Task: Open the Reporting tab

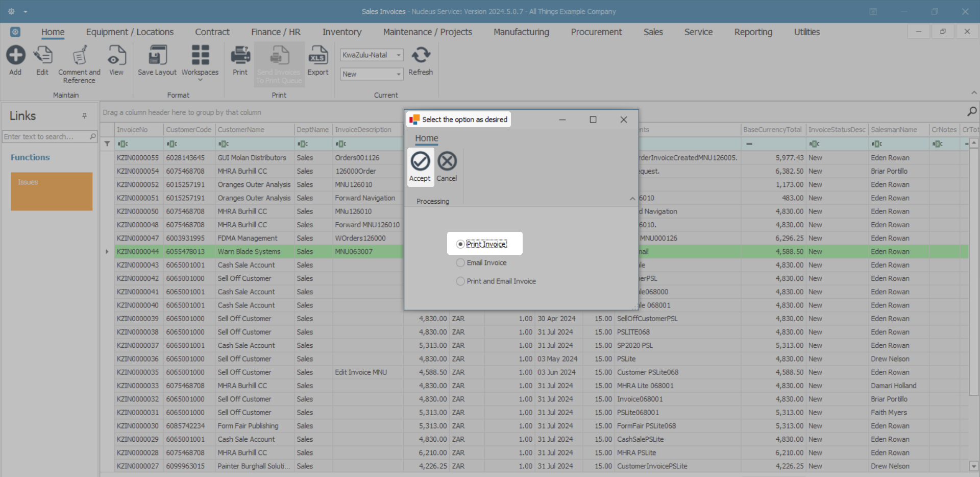Action: pos(753,32)
